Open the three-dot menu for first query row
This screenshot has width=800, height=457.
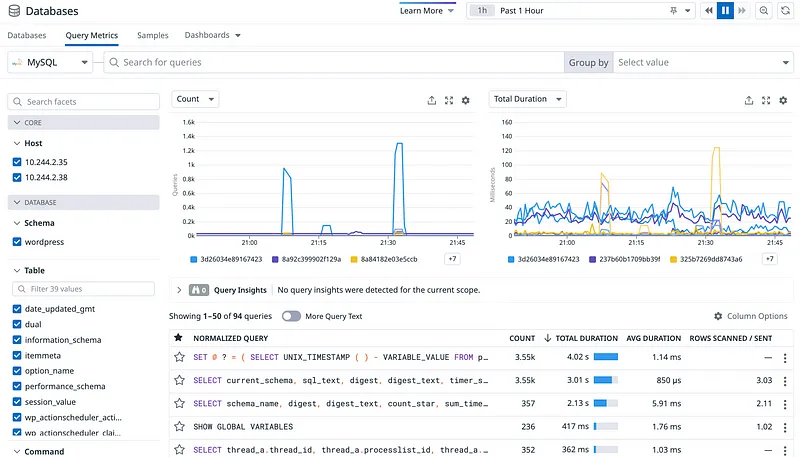784,357
